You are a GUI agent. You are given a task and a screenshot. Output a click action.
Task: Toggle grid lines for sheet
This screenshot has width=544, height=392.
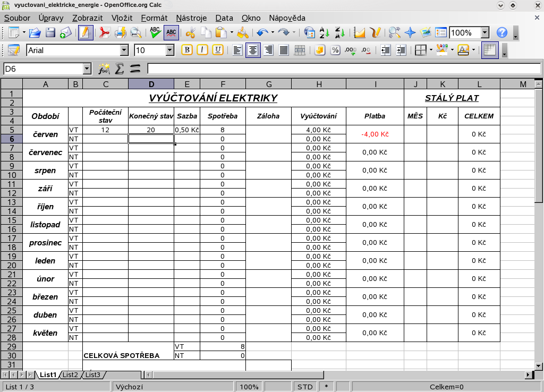click(489, 50)
